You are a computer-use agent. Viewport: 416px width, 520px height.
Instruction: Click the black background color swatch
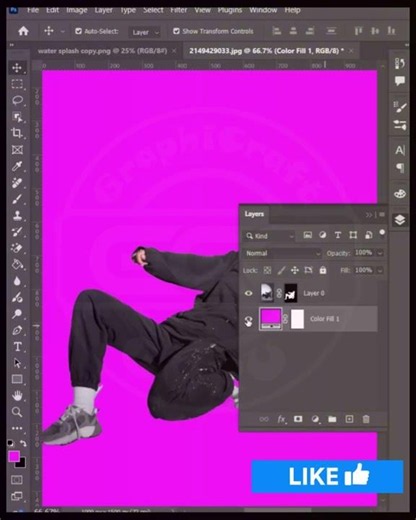point(22,464)
